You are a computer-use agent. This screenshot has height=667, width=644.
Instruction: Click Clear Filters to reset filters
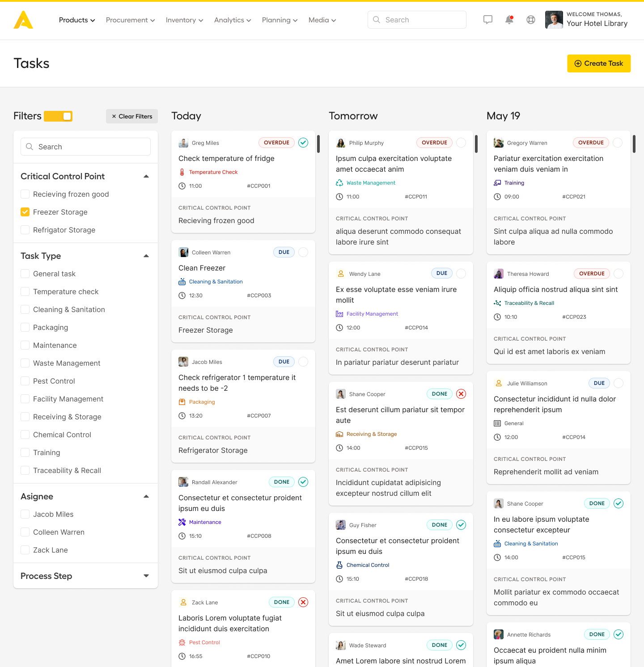(x=132, y=116)
